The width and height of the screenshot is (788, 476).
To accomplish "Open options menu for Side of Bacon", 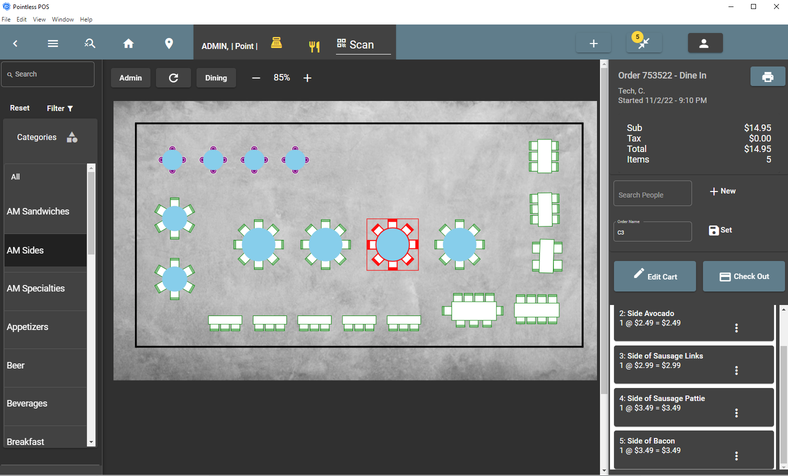I will [x=736, y=456].
